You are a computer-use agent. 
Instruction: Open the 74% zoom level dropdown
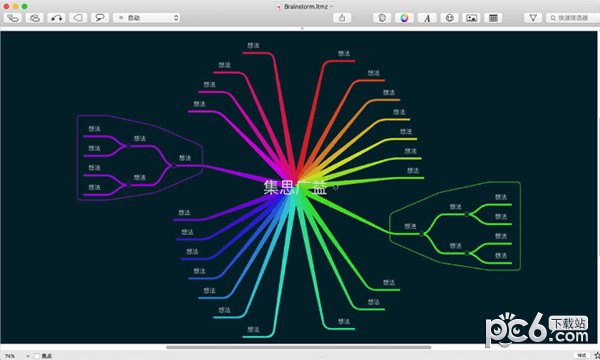[17, 356]
